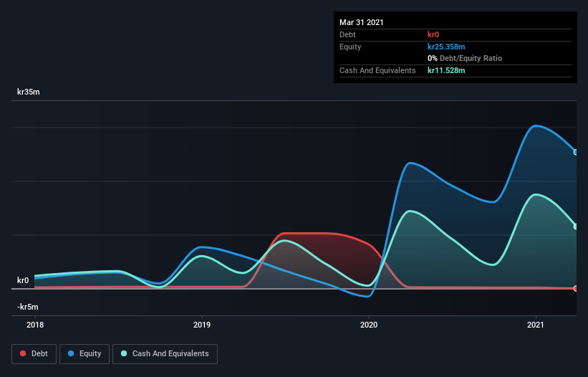Select the Debt endpoint marker at Mar 2021

click(x=576, y=288)
